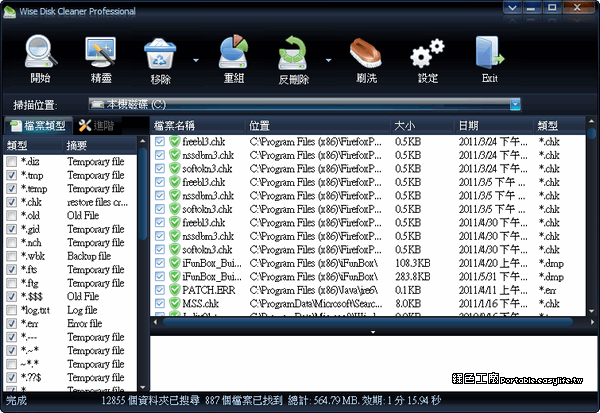Select the 283.8KB size cell
Screen dimensions: 600x413
pos(412,277)
